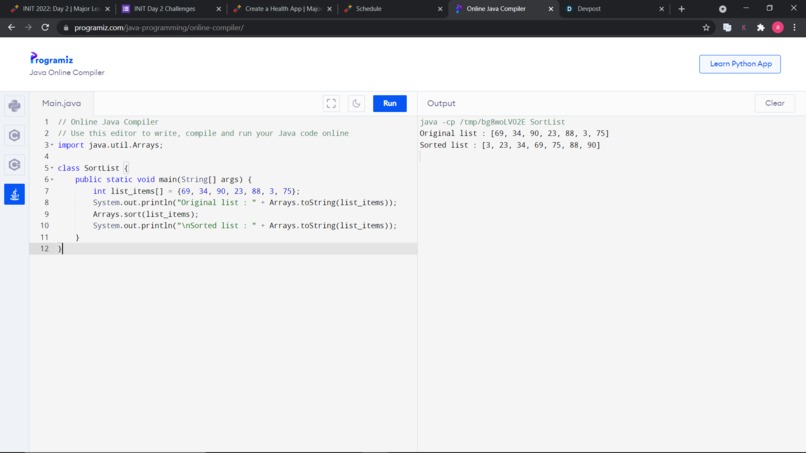The height and width of the screenshot is (453, 806).
Task: Open Chrome three-dot menu
Action: coord(795,28)
